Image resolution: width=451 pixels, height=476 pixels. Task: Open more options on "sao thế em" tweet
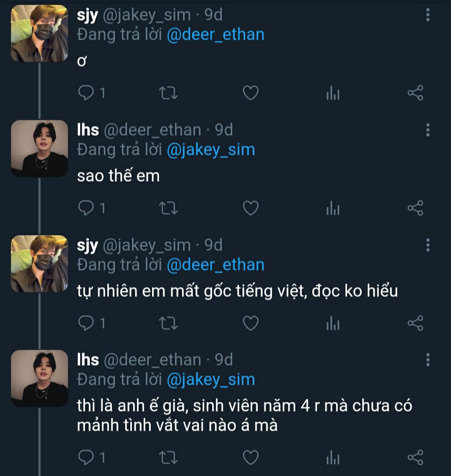coord(428,130)
